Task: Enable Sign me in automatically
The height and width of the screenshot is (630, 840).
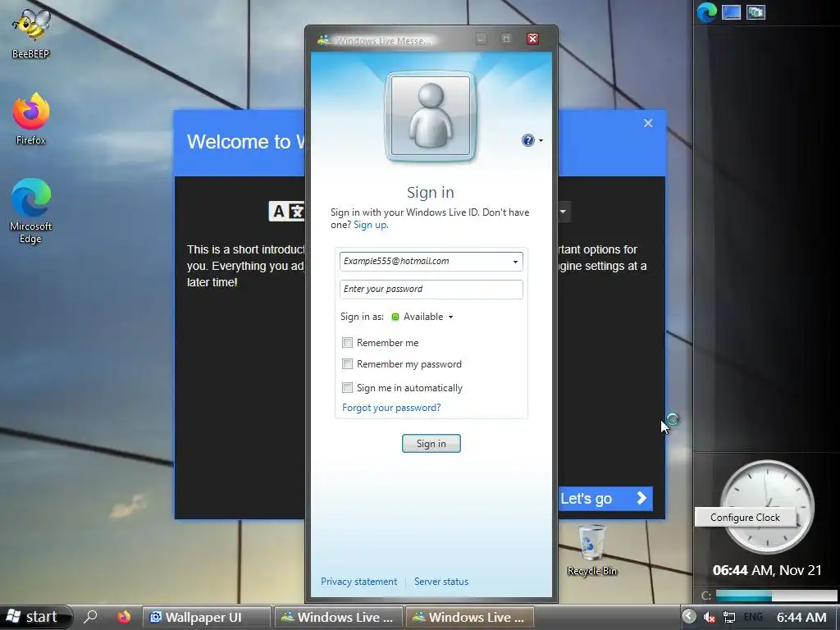Action: click(x=347, y=387)
